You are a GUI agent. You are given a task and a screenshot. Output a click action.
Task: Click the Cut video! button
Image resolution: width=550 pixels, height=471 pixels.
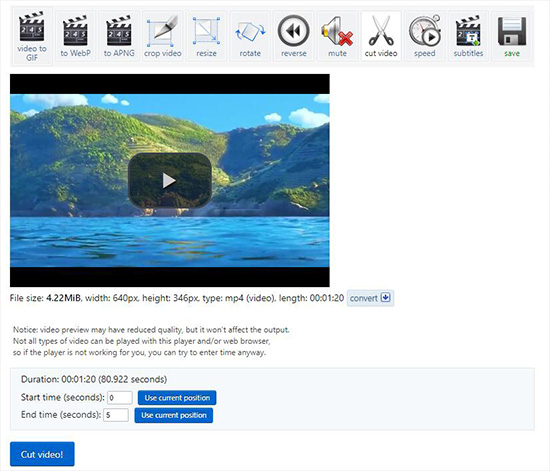pos(42,454)
